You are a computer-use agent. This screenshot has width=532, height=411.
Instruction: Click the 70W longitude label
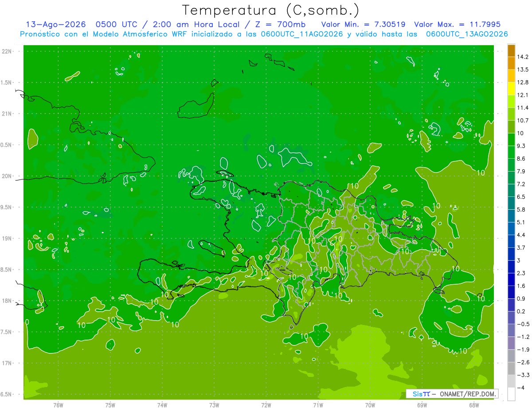370,405
